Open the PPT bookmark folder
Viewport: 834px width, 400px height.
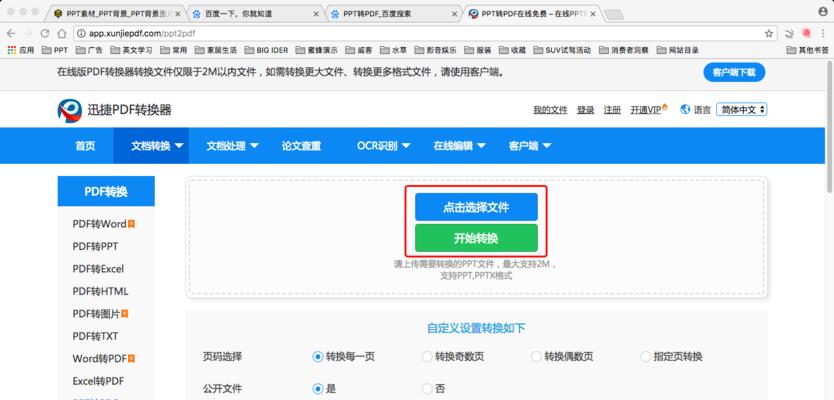[55, 50]
